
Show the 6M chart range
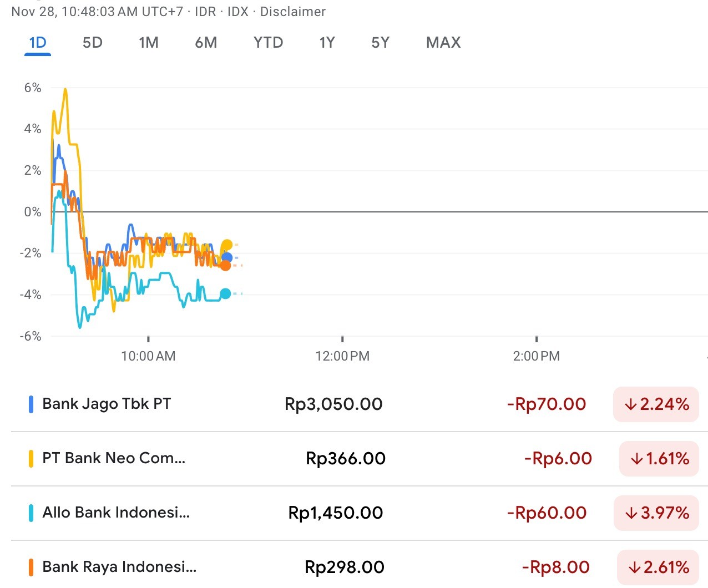click(x=206, y=43)
